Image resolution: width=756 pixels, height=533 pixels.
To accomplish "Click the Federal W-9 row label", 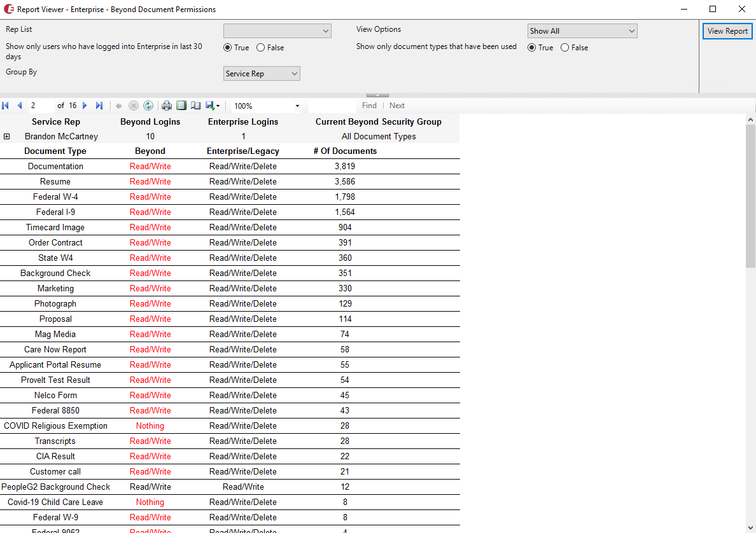I will [55, 517].
